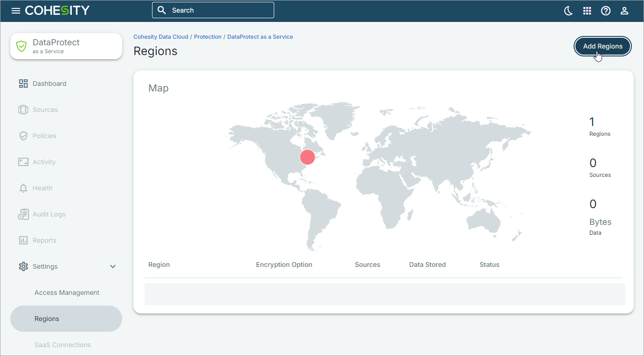
Task: Click the Dashboard icon in sidebar
Action: point(23,84)
